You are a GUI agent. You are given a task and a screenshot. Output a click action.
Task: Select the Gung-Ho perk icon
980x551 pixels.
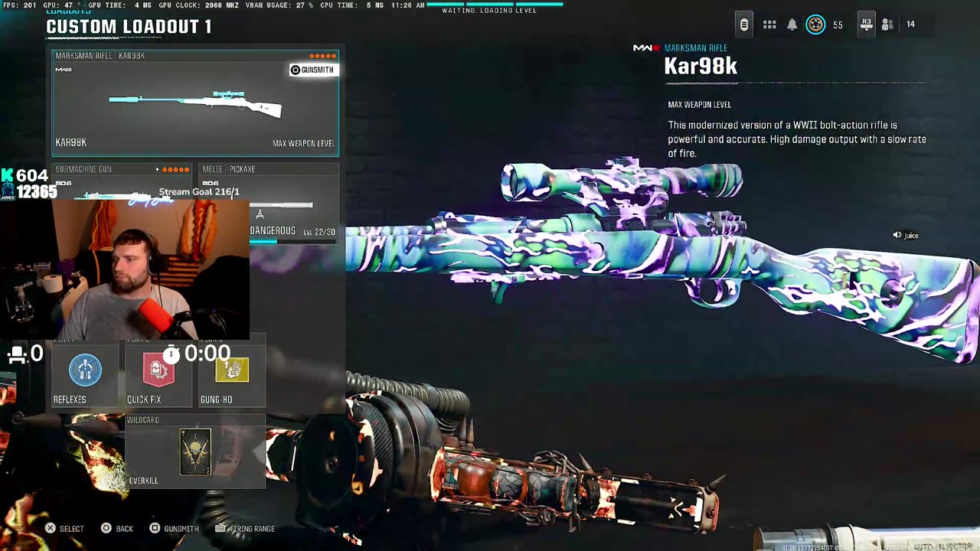point(232,370)
